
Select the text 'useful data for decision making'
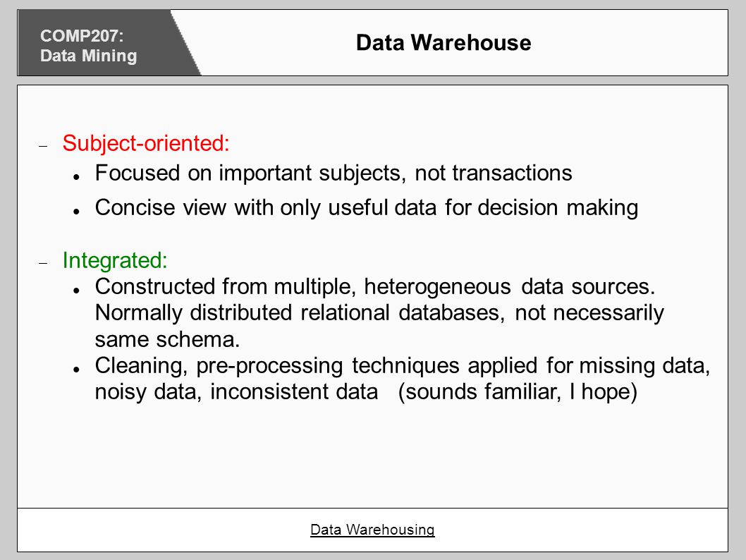coord(483,208)
